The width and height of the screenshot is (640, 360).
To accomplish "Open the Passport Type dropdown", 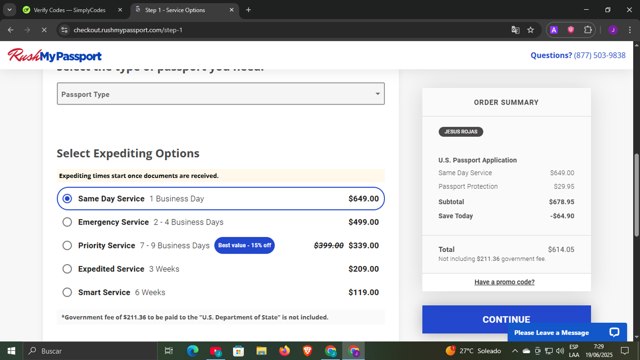I will [221, 94].
